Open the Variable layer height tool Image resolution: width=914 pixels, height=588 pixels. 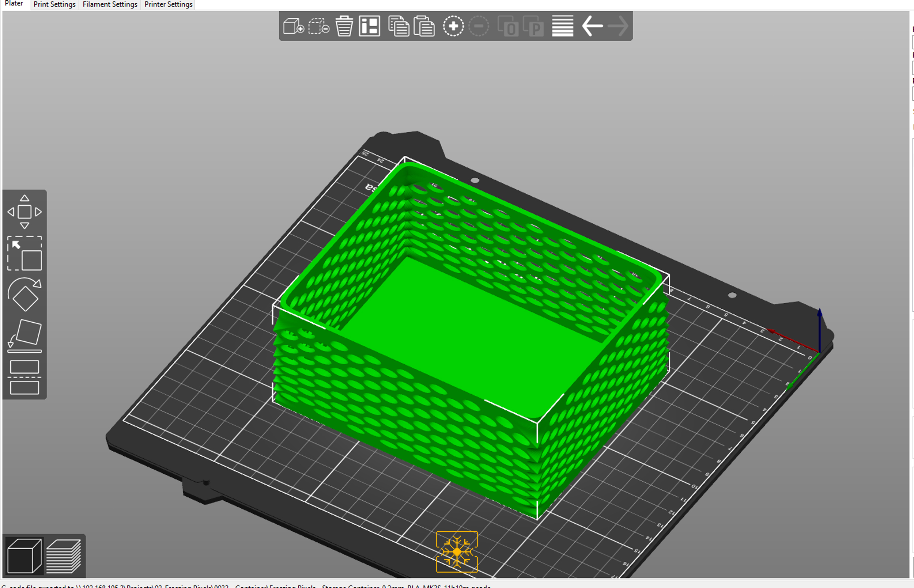(562, 26)
